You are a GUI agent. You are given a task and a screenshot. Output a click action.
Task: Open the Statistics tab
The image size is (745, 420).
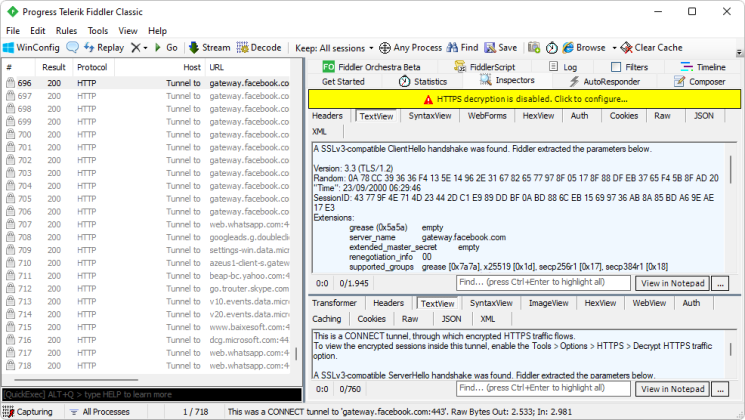pos(423,81)
